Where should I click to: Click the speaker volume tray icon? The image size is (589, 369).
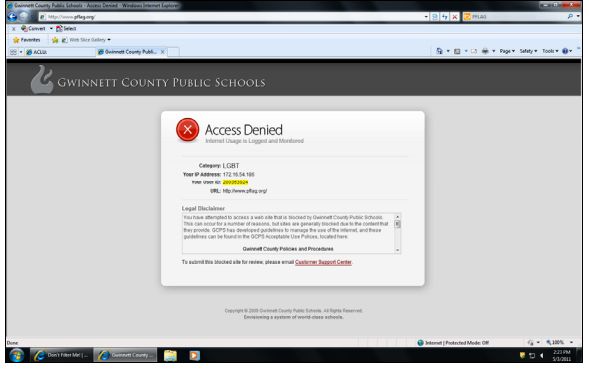[542, 355]
